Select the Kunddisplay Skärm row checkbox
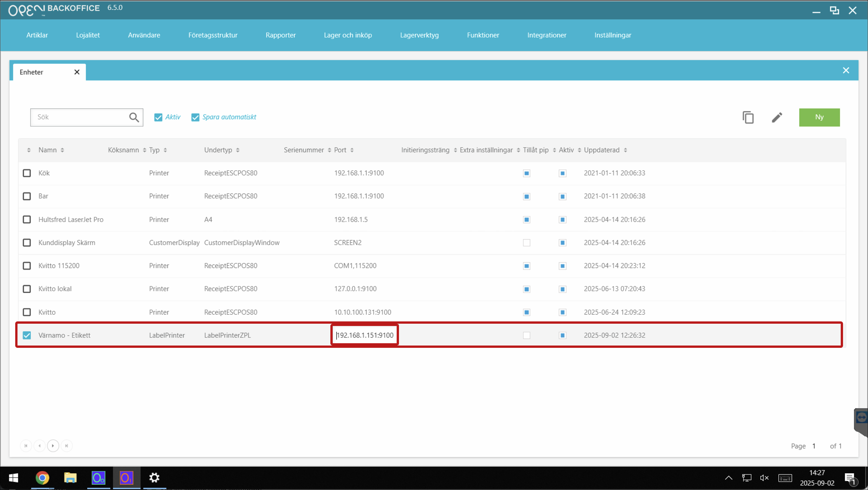 tap(27, 243)
